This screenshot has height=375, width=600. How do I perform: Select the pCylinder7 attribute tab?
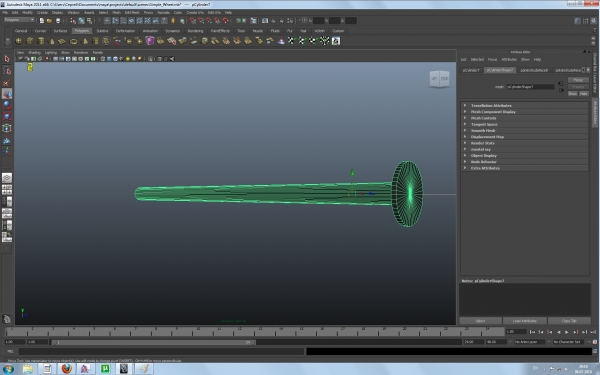pos(471,70)
